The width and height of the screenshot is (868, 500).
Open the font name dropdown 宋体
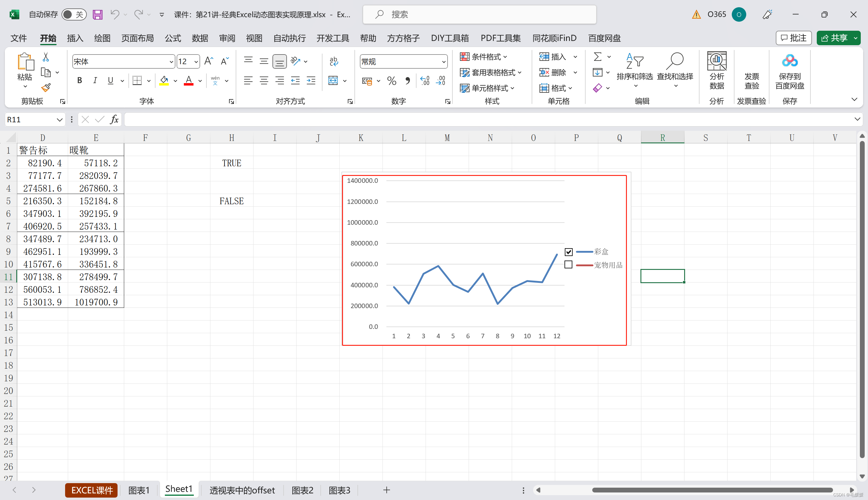point(171,62)
